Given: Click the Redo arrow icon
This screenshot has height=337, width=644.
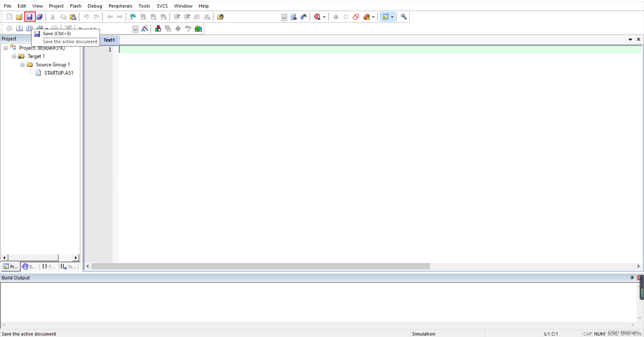Looking at the screenshot, I should coord(96,17).
